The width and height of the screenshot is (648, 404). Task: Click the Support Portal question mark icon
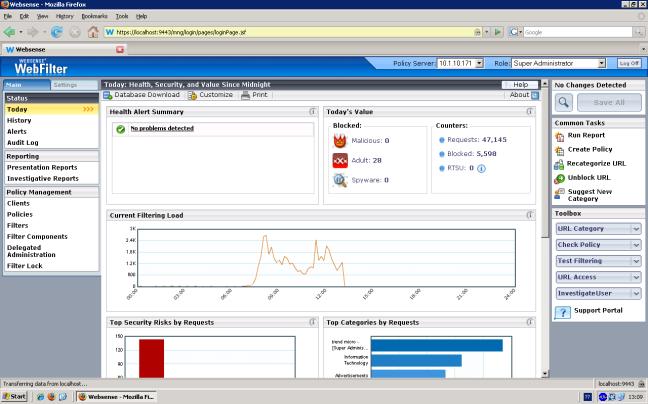pos(562,312)
